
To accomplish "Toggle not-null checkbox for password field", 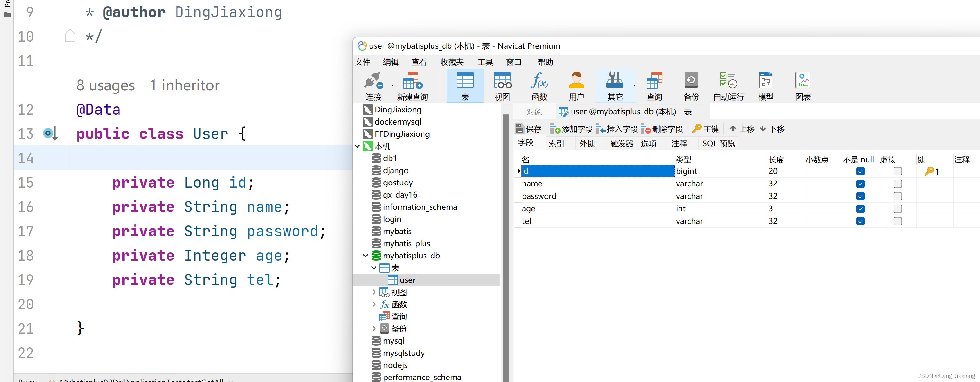I will coord(860,197).
